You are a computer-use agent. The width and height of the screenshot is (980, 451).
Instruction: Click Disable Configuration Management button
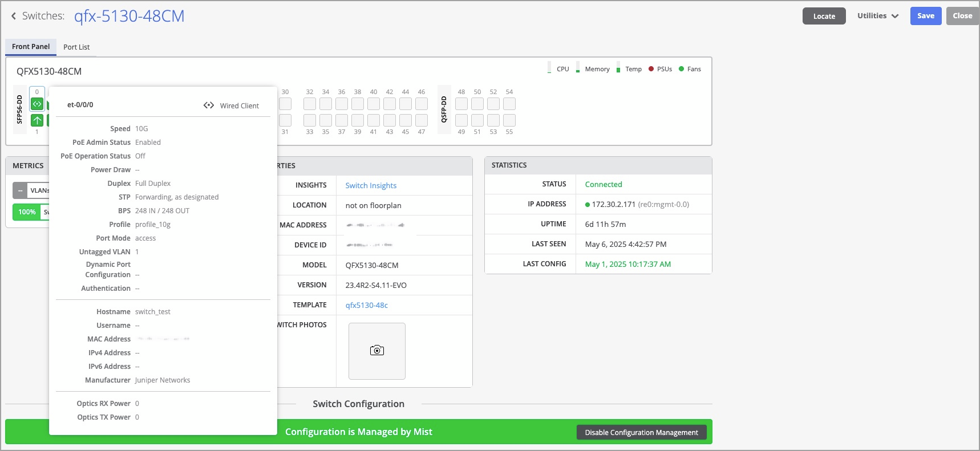click(x=641, y=433)
